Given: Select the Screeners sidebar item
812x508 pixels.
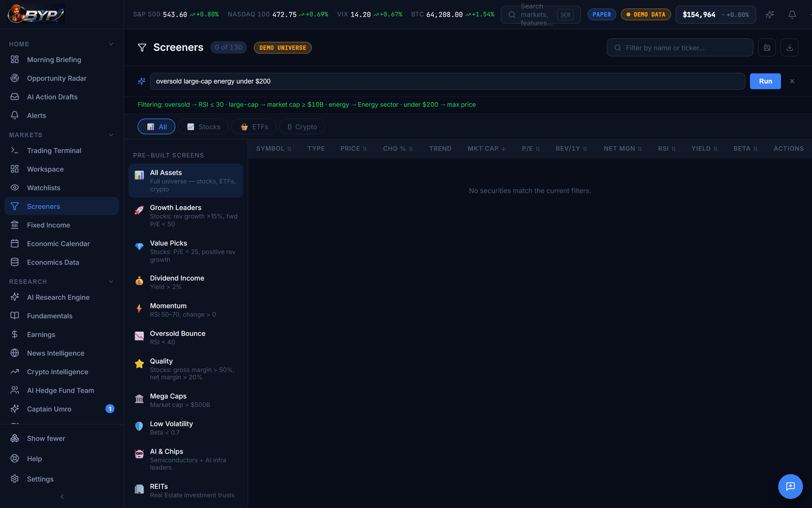Looking at the screenshot, I should (x=61, y=206).
